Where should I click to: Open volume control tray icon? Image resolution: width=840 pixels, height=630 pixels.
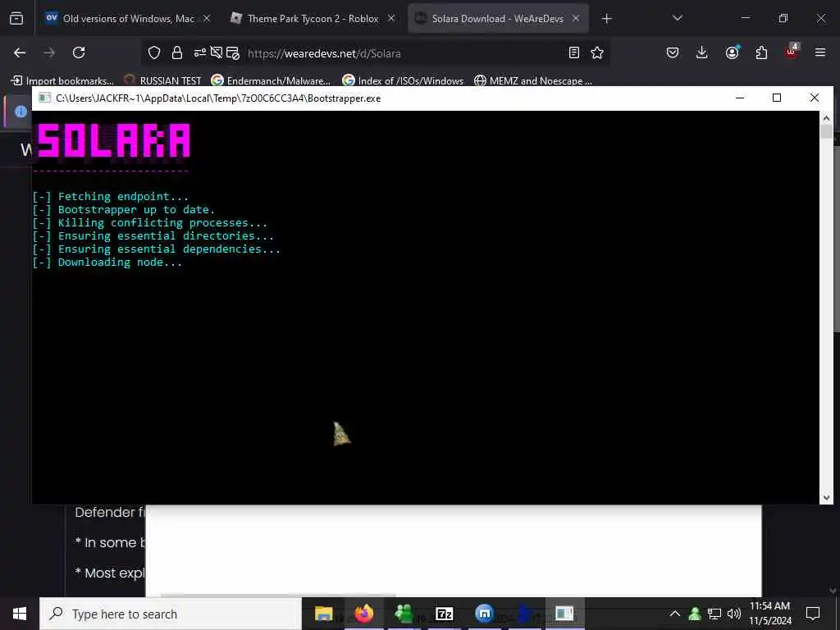pyautogui.click(x=734, y=614)
